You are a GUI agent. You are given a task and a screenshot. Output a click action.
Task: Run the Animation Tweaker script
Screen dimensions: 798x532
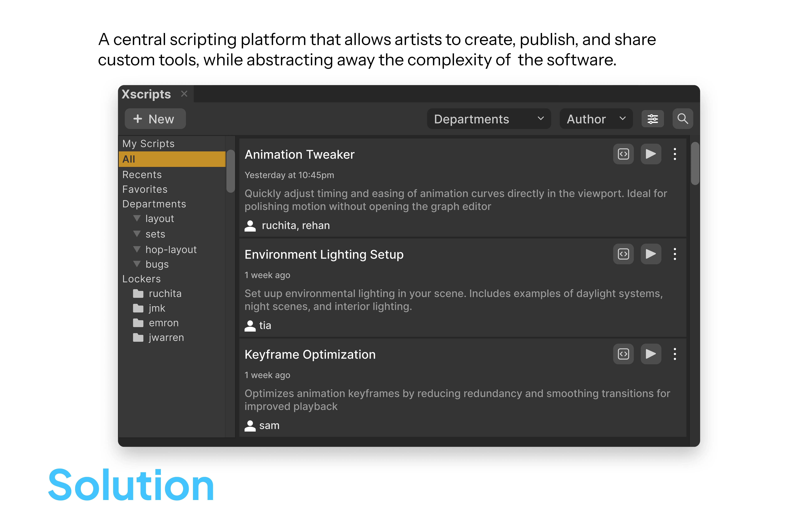tap(651, 154)
